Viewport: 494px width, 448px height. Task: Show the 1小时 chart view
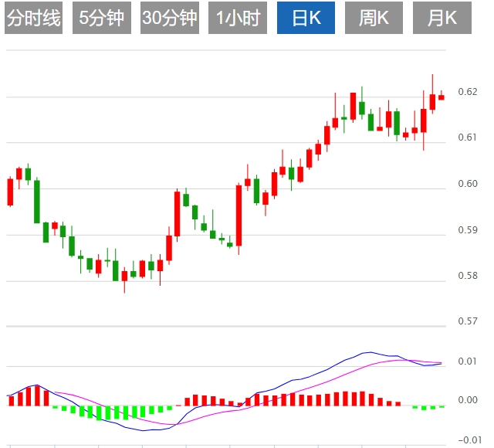[x=239, y=18]
